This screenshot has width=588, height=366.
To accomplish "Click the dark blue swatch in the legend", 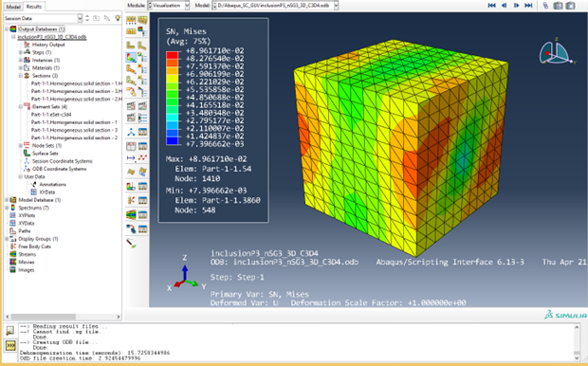I will [x=172, y=141].
